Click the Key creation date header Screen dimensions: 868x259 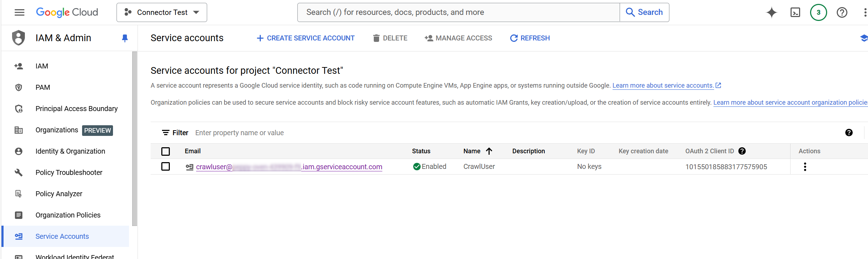click(643, 151)
